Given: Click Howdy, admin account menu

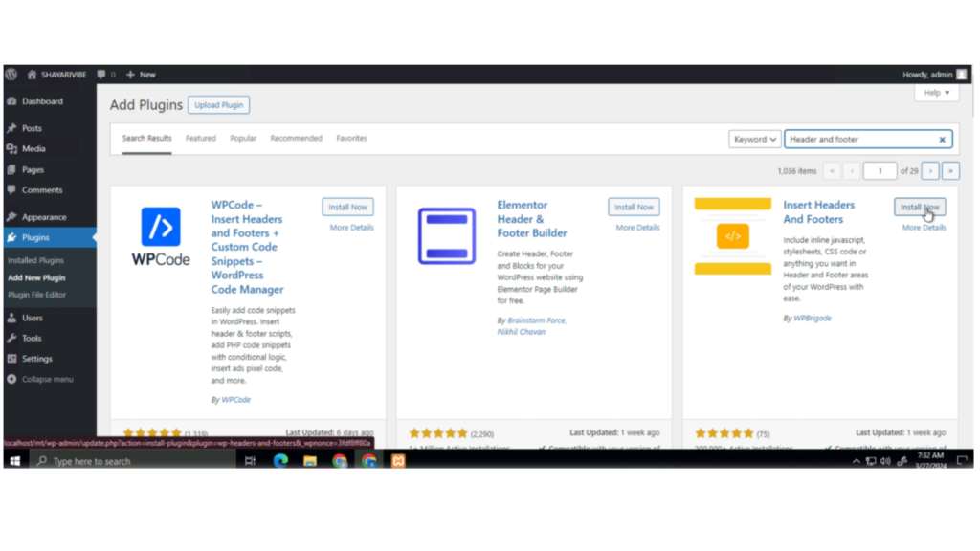Looking at the screenshot, I should 934,75.
